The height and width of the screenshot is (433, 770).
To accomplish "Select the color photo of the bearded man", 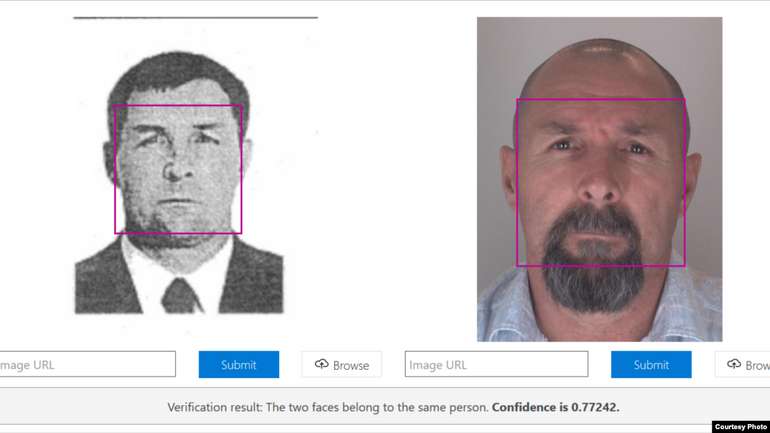I will (x=599, y=180).
